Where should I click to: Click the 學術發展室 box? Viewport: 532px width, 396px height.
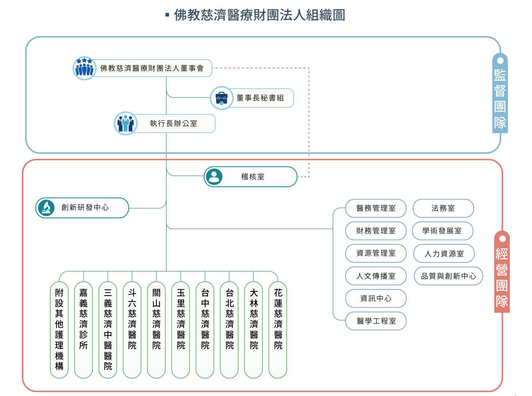443,231
